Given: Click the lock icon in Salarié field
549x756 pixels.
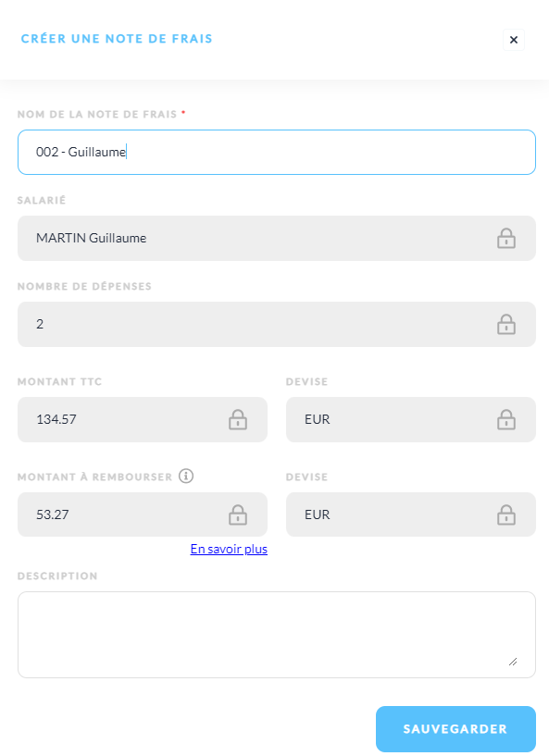Looking at the screenshot, I should click(x=506, y=238).
